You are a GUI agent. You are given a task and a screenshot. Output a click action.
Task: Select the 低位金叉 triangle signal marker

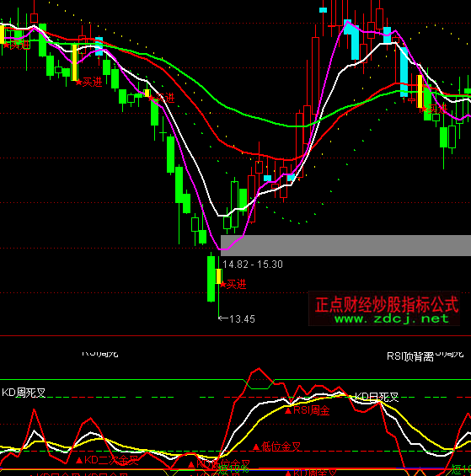click(x=276, y=447)
